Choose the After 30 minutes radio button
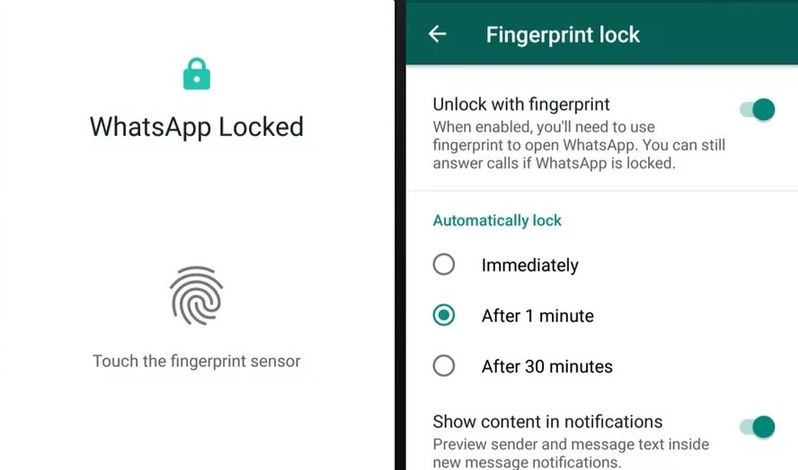Screen dimensions: 798x470 [444, 366]
